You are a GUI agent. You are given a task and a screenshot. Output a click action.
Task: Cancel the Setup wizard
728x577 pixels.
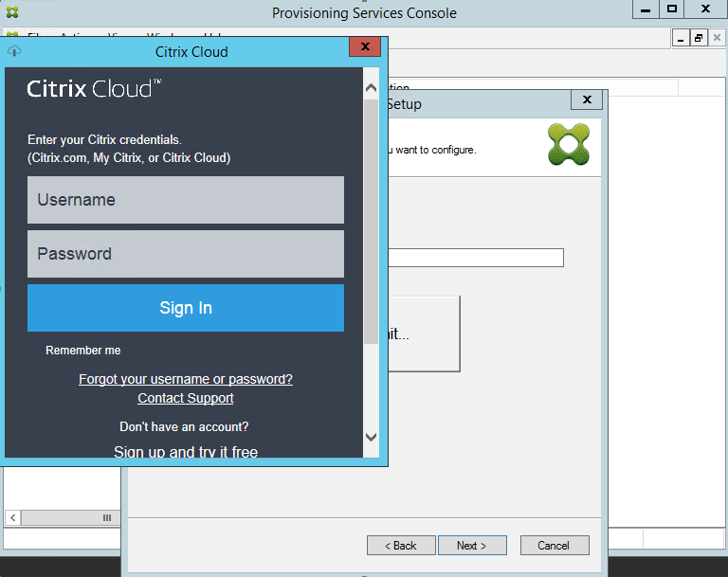pos(555,546)
